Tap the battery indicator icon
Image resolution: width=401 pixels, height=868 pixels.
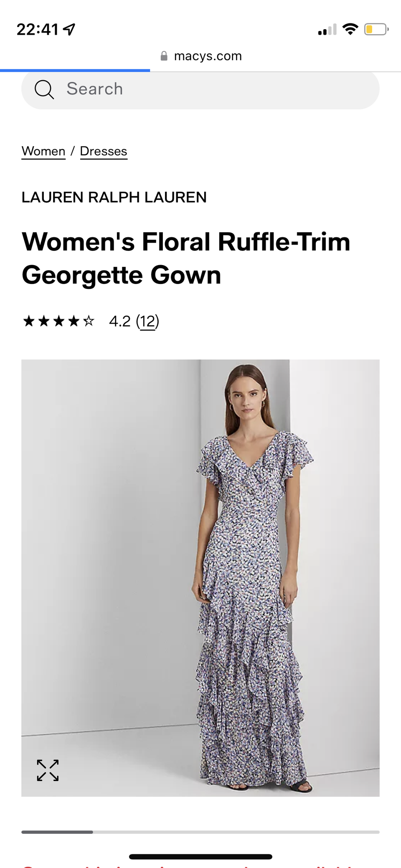click(x=376, y=29)
